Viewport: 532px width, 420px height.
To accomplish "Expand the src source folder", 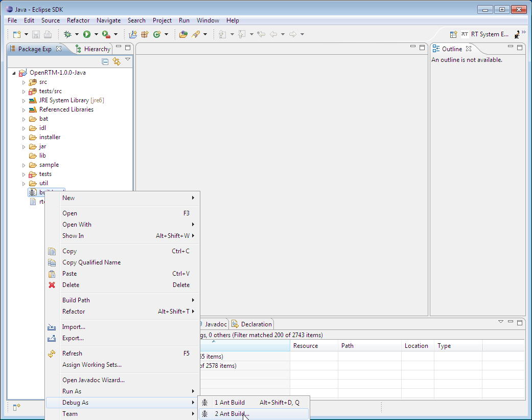I will [24, 82].
